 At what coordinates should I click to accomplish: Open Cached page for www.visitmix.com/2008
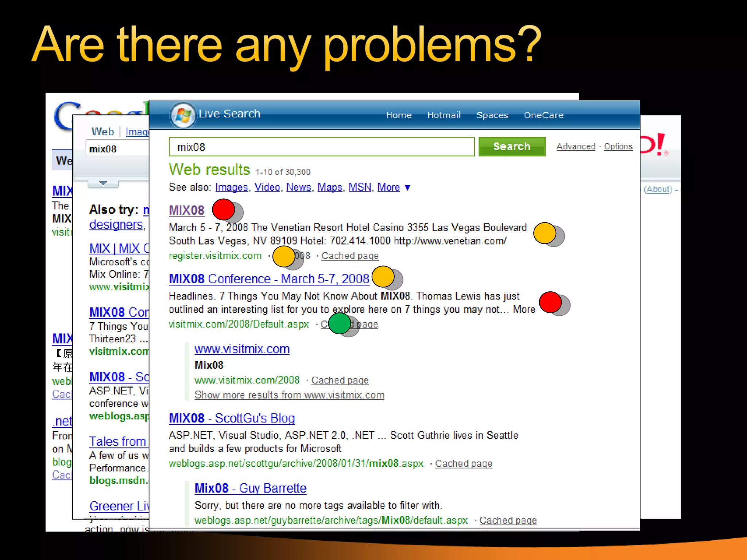(340, 380)
